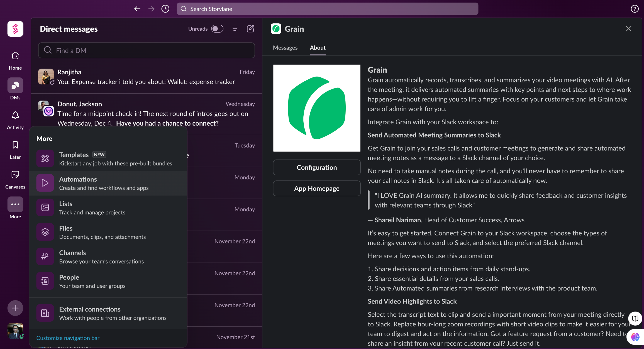Open the help question mark icon
This screenshot has width=644, height=349.
[x=634, y=9]
